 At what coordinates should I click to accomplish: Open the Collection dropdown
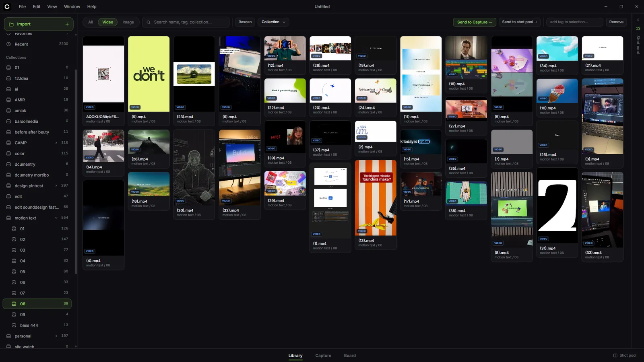pos(273,22)
